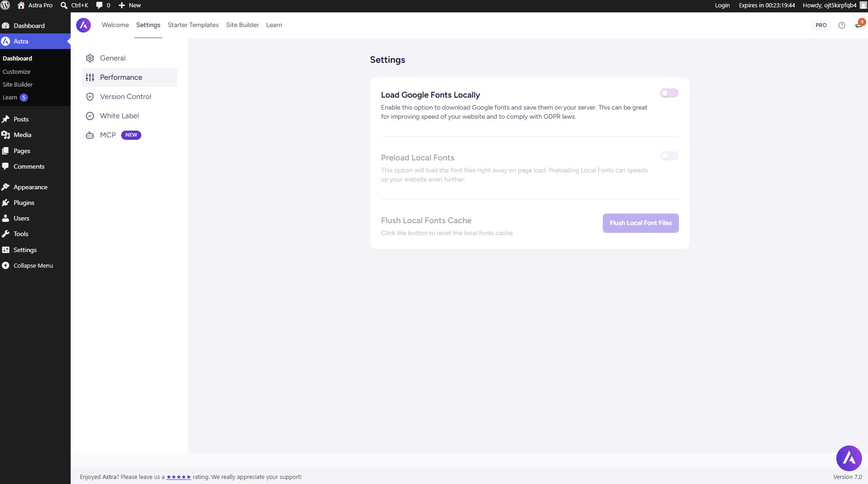Click the Appearance brush icon

pos(6,187)
